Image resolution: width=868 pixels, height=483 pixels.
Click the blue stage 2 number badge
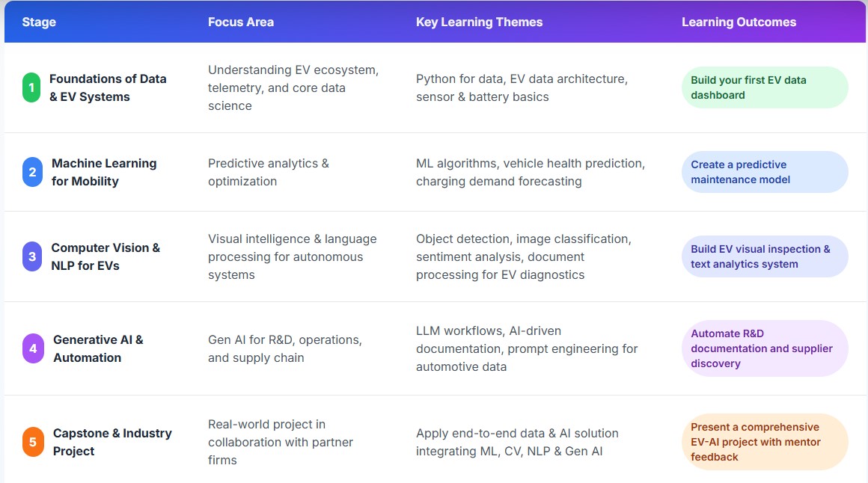pyautogui.click(x=32, y=172)
